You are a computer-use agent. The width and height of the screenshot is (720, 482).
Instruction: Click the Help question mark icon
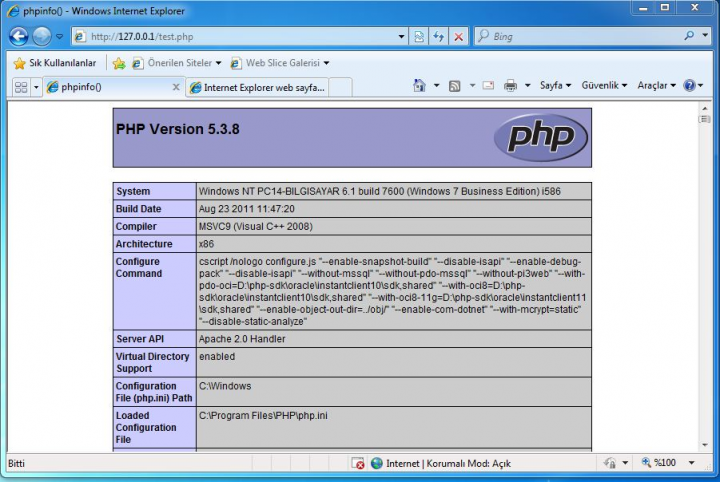coord(689,85)
